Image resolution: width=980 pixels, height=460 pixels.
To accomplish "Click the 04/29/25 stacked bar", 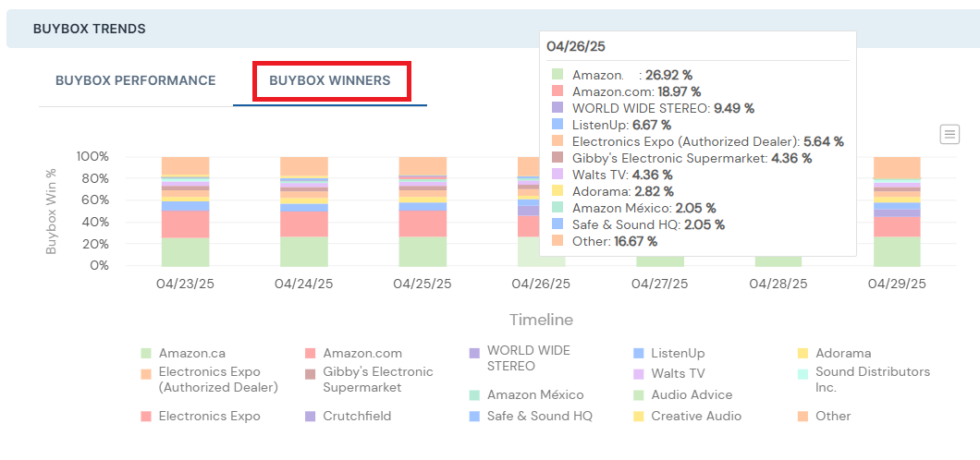I will (897, 212).
